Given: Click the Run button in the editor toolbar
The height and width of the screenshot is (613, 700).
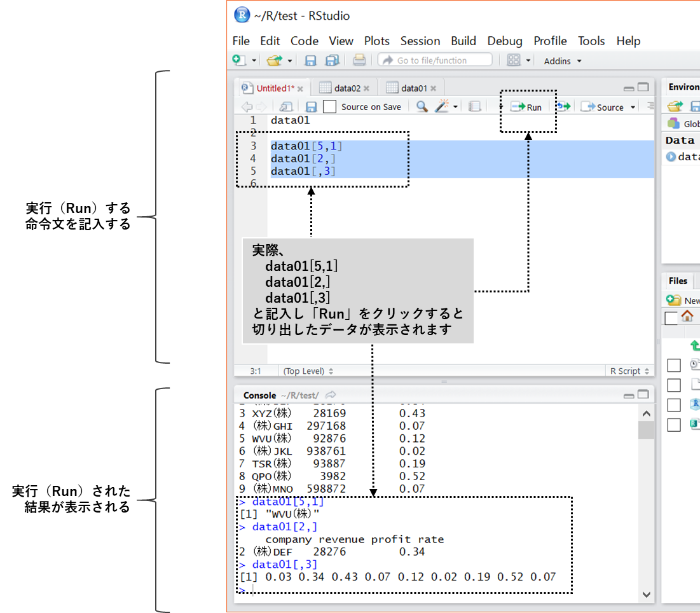Looking at the screenshot, I should coord(527,107).
